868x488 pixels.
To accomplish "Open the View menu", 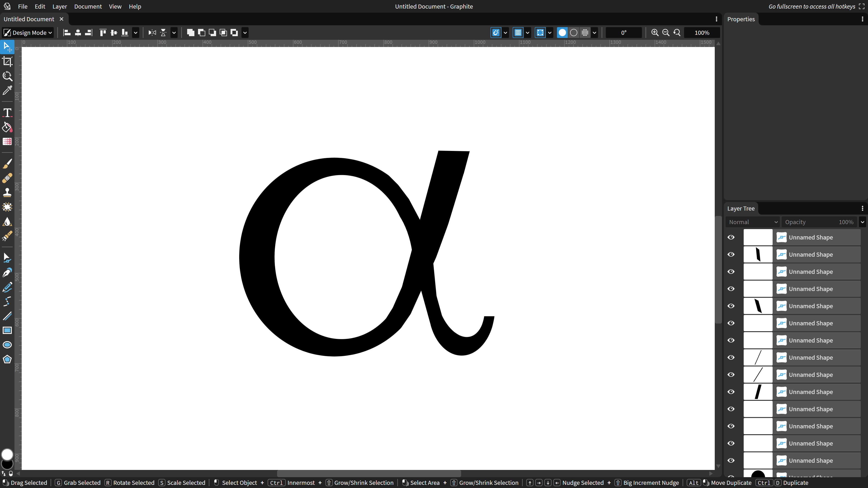I will click(115, 6).
